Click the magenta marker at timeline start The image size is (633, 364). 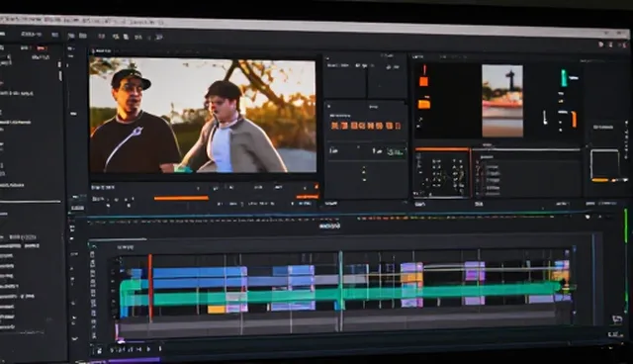pos(117,331)
